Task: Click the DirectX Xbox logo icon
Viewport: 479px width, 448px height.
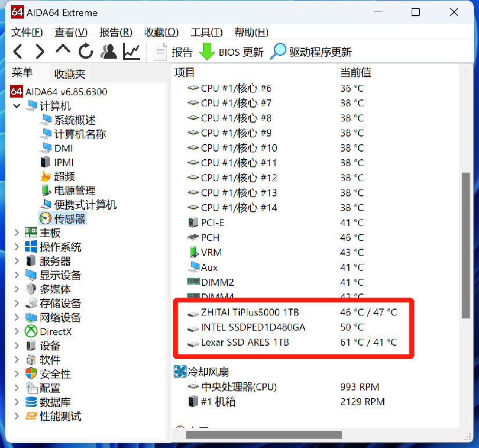Action: click(31, 331)
